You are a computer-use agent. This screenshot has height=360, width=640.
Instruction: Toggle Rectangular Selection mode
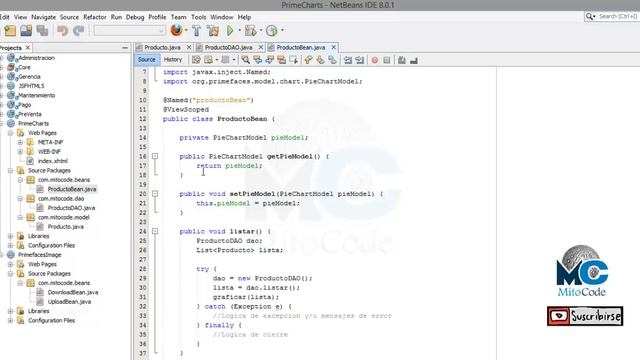pyautogui.click(x=293, y=60)
